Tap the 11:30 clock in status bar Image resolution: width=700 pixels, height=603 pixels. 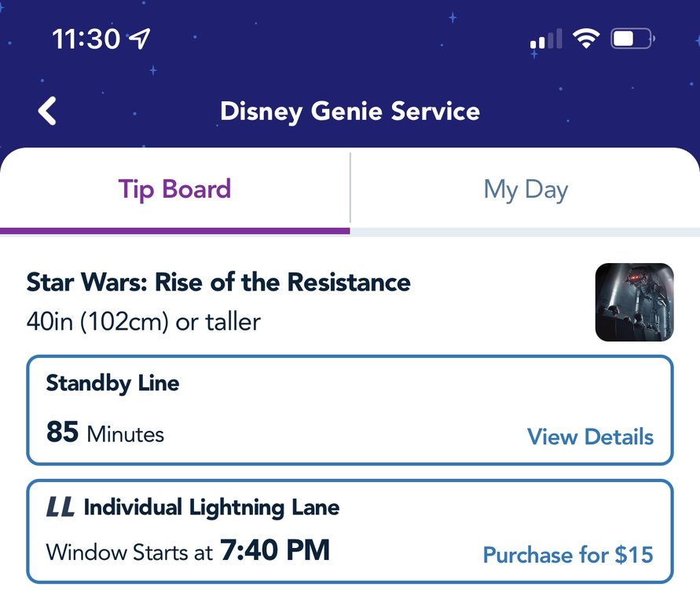coord(85,38)
